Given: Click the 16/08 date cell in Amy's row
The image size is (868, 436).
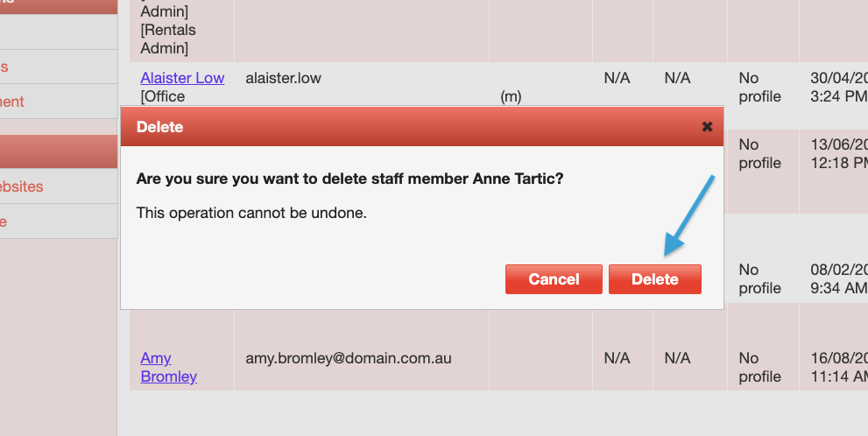Looking at the screenshot, I should point(838,368).
